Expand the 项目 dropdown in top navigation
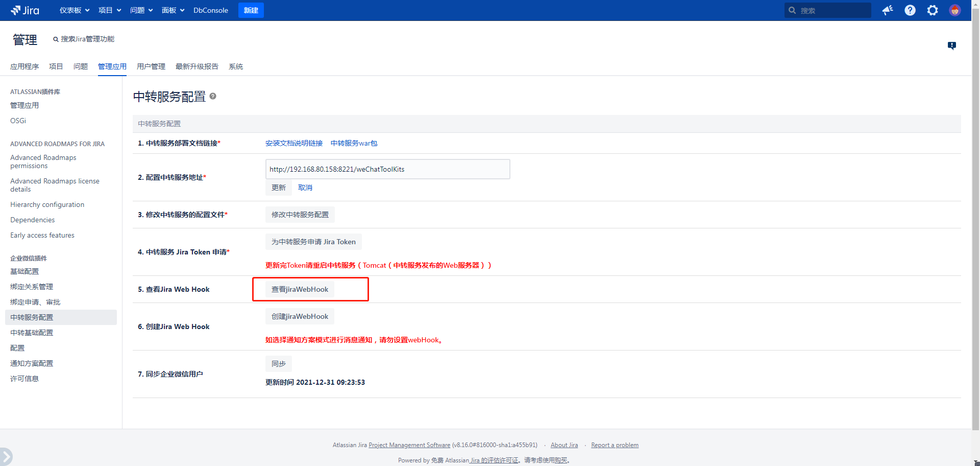This screenshot has height=466, width=980. tap(109, 10)
